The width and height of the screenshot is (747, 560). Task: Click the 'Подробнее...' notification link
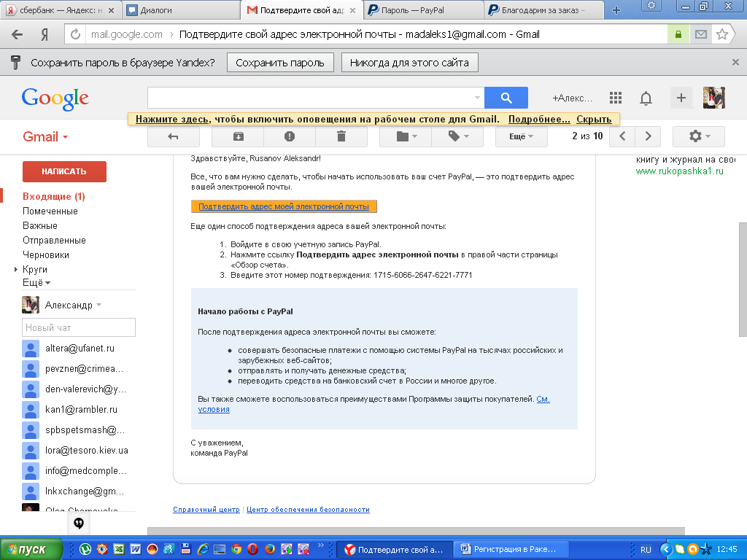click(x=539, y=119)
